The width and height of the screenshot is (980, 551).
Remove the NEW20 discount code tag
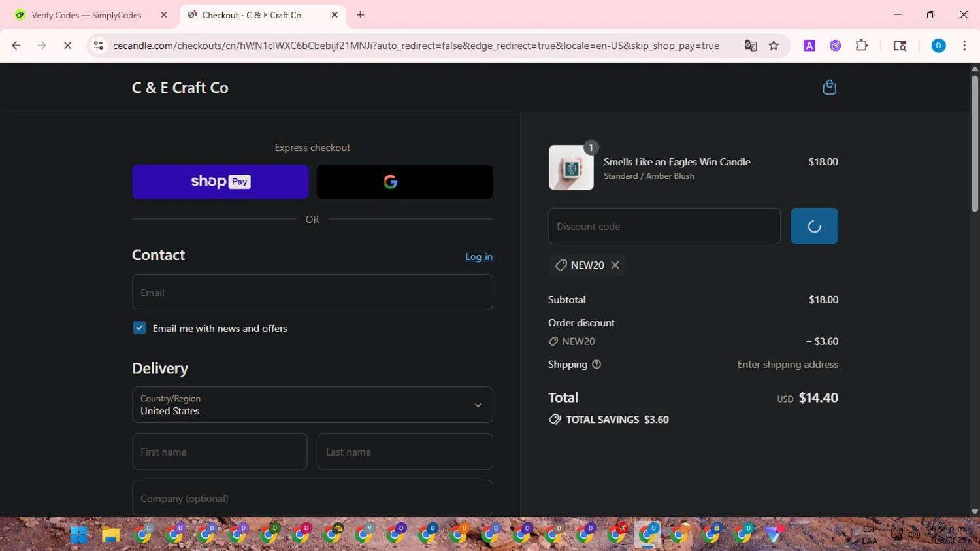tap(615, 265)
